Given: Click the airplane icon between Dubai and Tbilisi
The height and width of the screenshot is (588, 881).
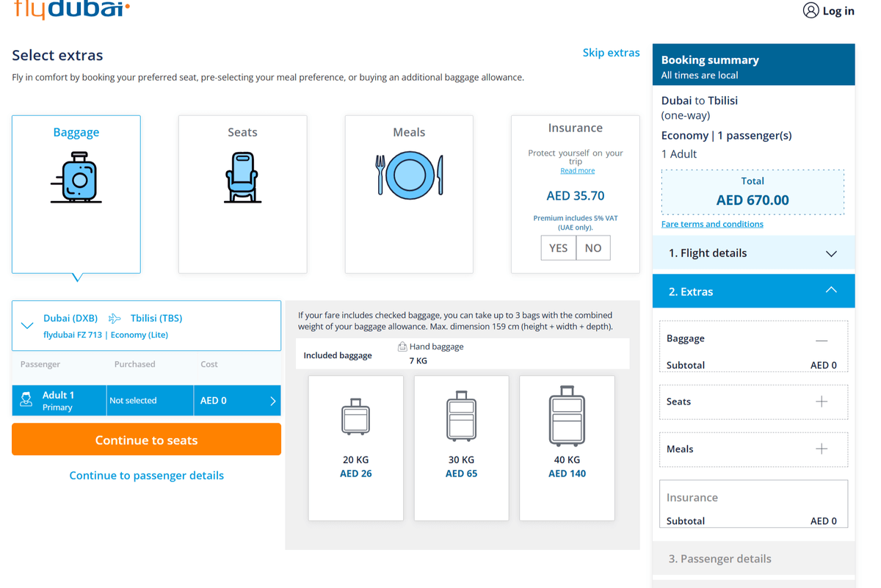Looking at the screenshot, I should [115, 318].
